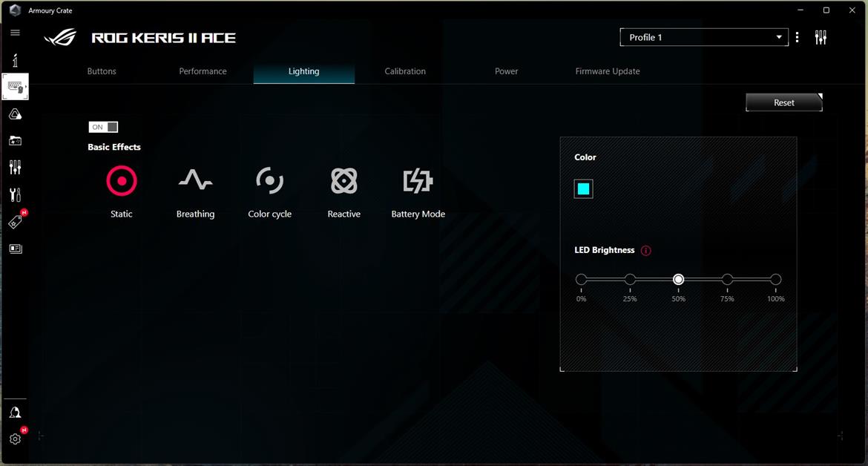Turn off the lighting ON switch
This screenshot has width=868, height=466.
103,127
